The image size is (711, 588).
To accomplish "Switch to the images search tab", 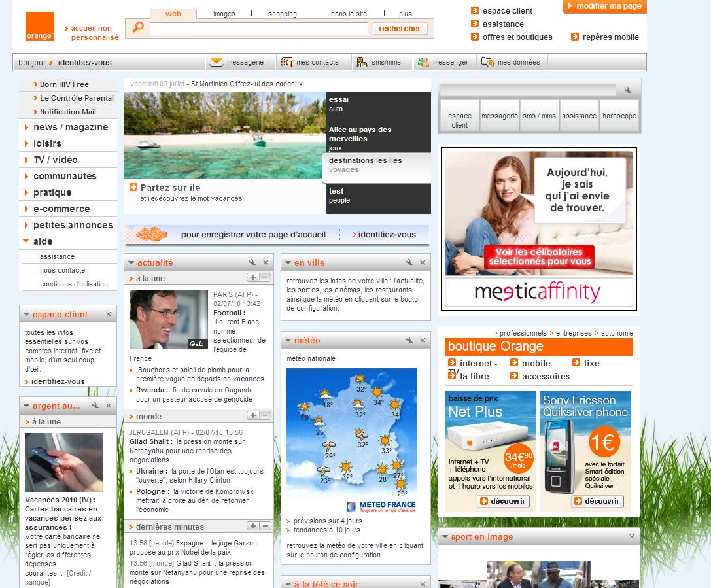I will pos(224,13).
